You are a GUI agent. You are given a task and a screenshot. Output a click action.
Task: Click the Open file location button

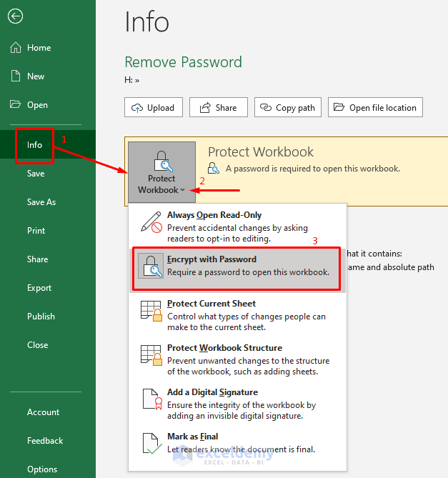point(375,107)
